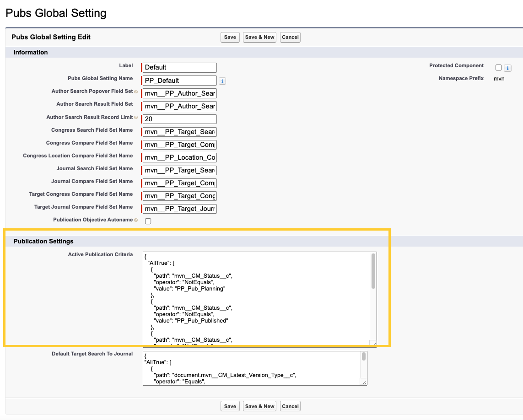
Task: Click the bottom Save button
Action: point(230,406)
